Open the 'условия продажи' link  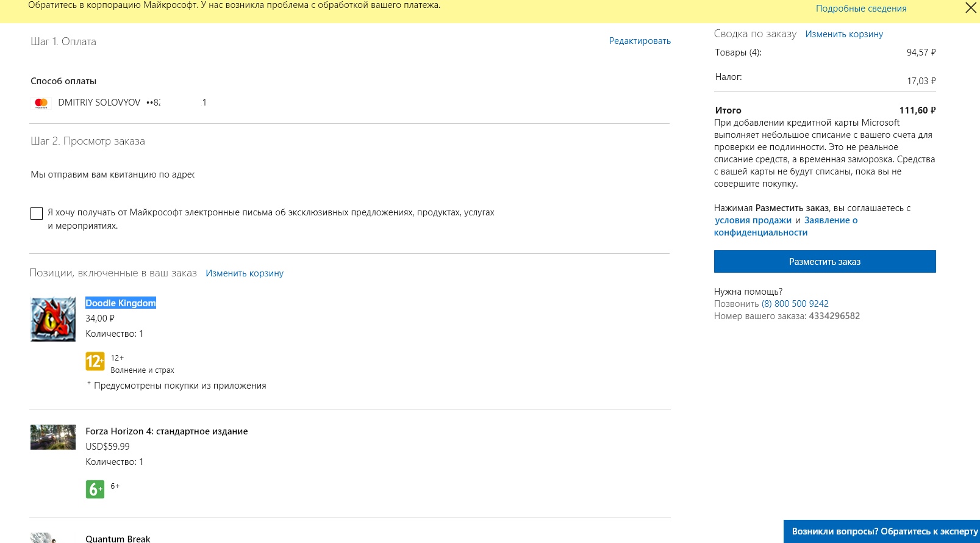753,220
